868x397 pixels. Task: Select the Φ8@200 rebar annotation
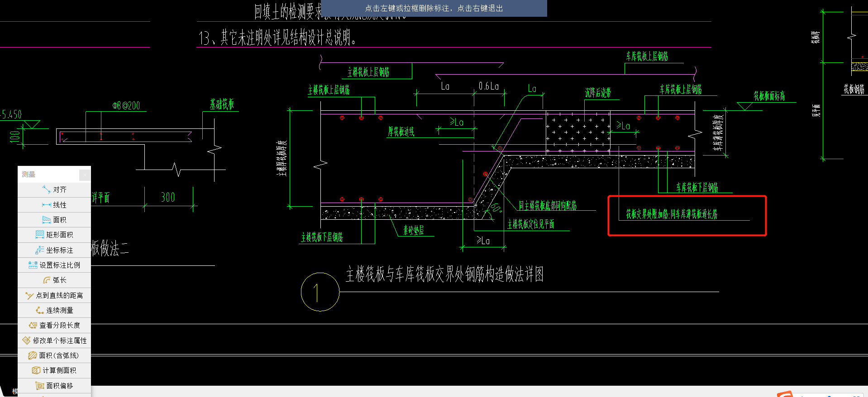tap(126, 106)
